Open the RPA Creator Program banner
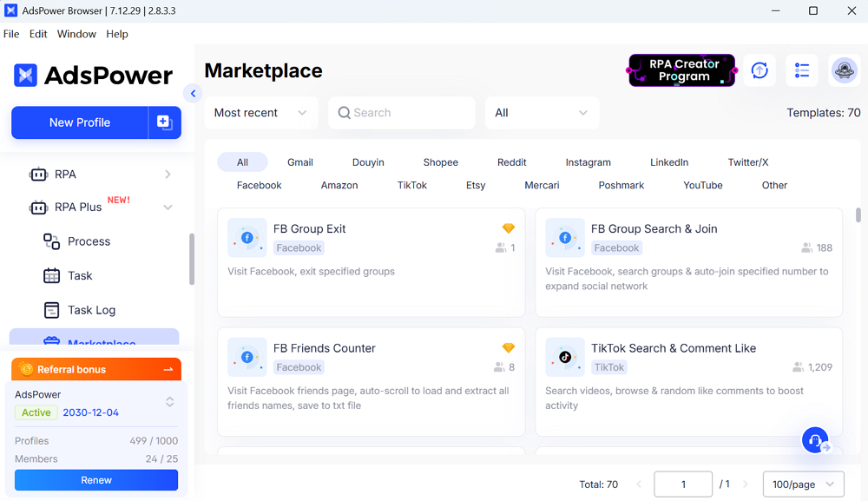868x501 pixels. [681, 70]
